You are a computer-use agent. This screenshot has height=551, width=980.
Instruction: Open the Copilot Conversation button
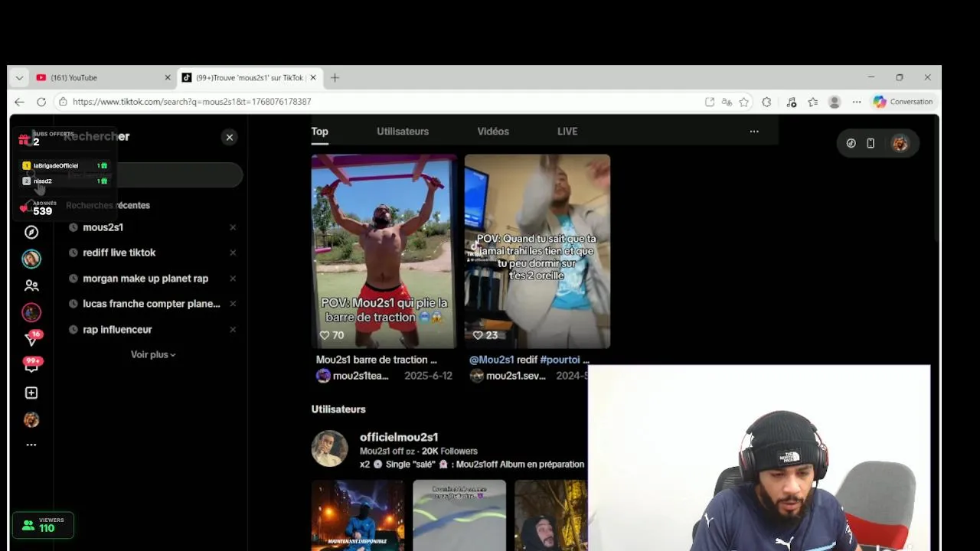[903, 102]
